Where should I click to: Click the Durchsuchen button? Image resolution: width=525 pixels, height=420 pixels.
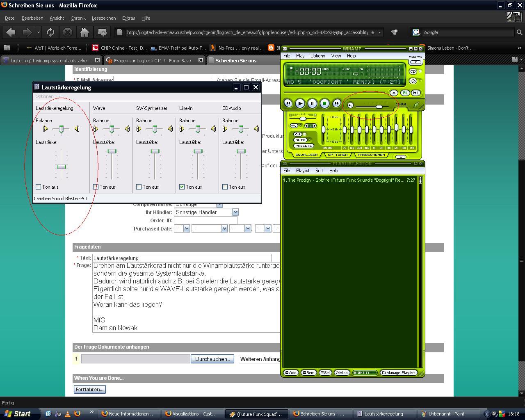click(212, 359)
